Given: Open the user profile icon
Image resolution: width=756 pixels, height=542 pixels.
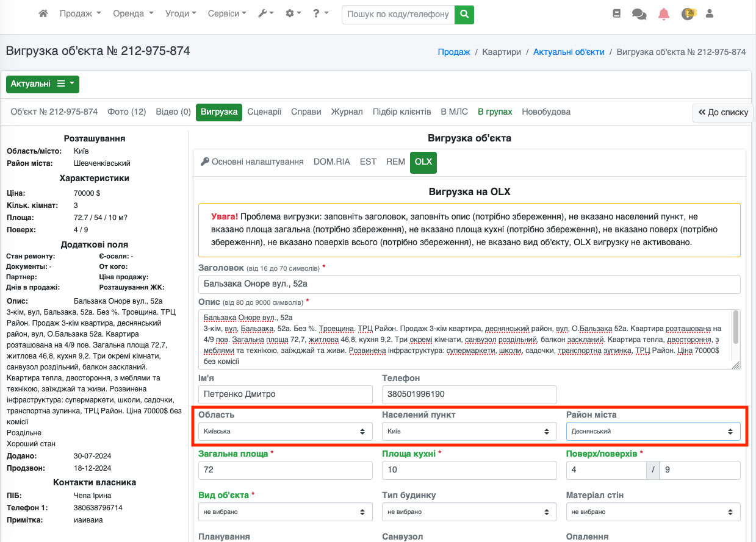Looking at the screenshot, I should click(x=709, y=14).
